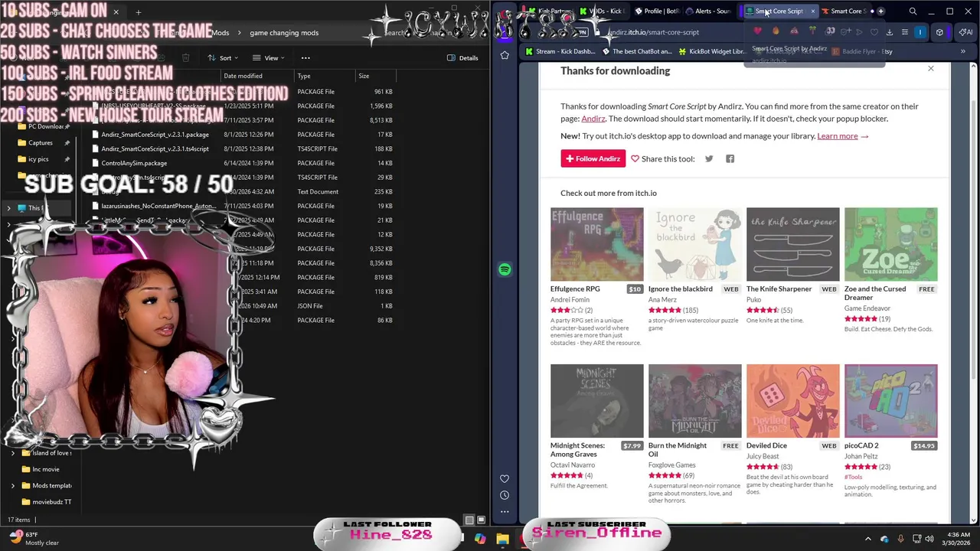Share this tool on Twitter
Viewport: 980px width, 551px height.
[709, 158]
